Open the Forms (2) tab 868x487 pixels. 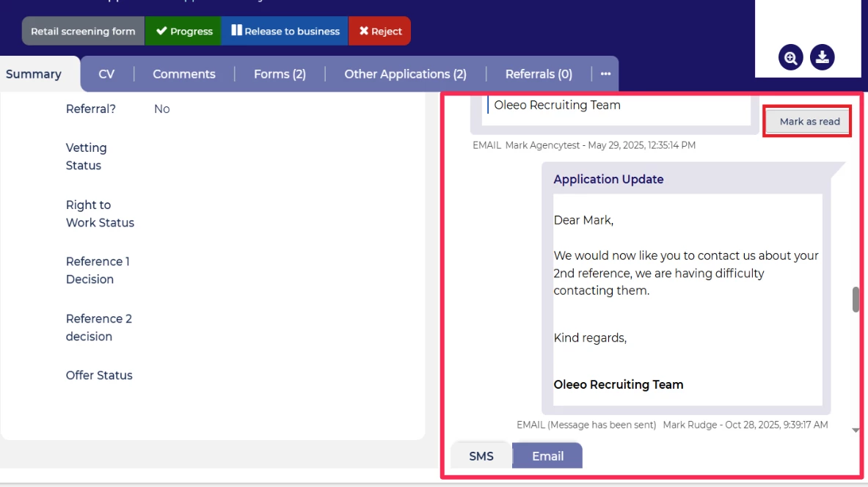click(x=280, y=74)
